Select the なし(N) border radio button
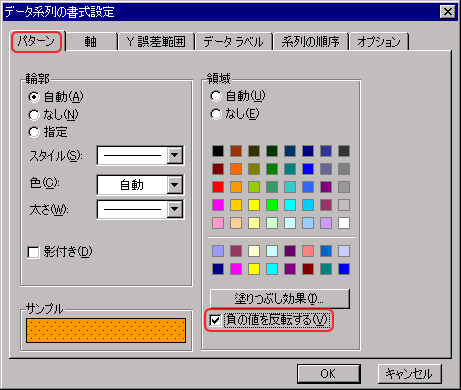Image resolution: width=461 pixels, height=390 pixels. pos(34,115)
